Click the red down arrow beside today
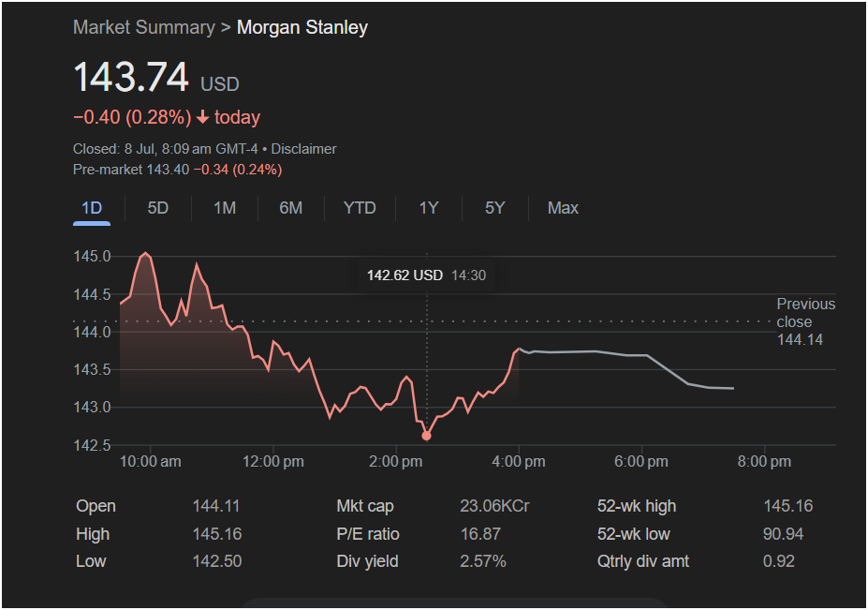 pos(202,117)
